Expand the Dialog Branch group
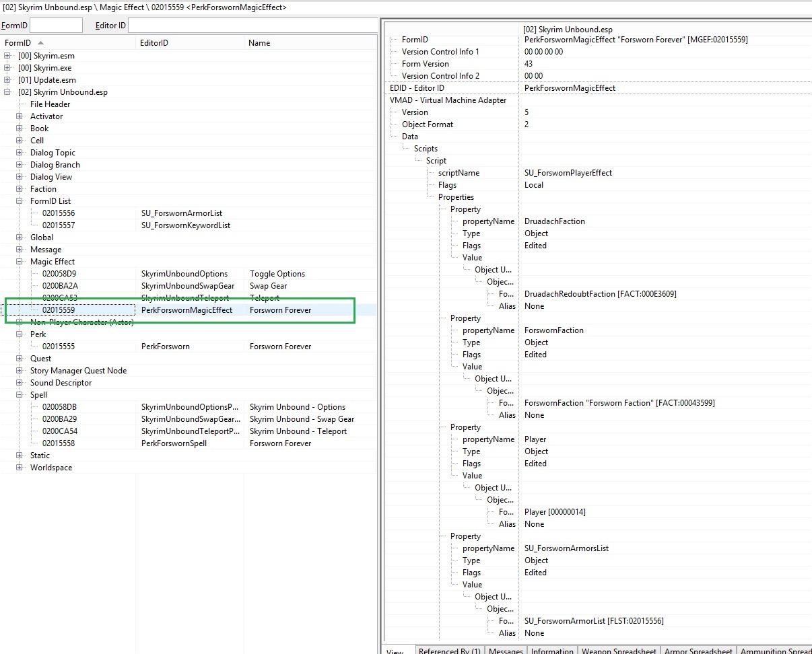This screenshot has height=654, width=812. (20, 165)
